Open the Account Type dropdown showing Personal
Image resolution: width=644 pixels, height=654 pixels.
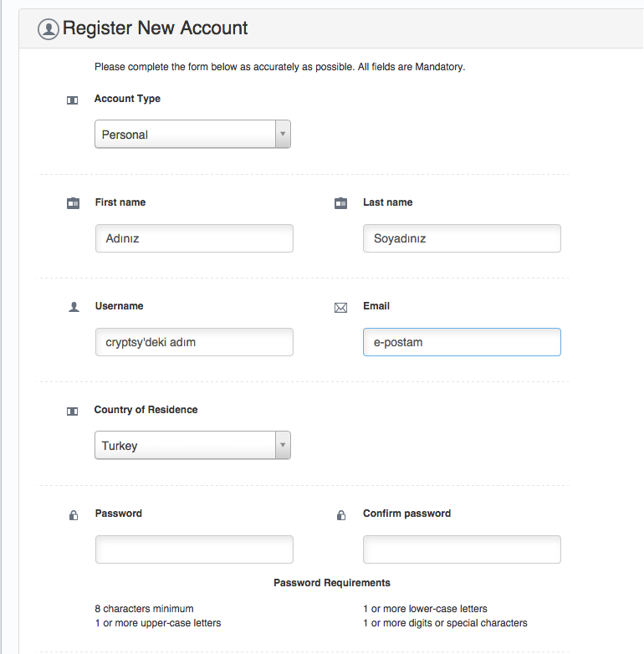click(186, 135)
